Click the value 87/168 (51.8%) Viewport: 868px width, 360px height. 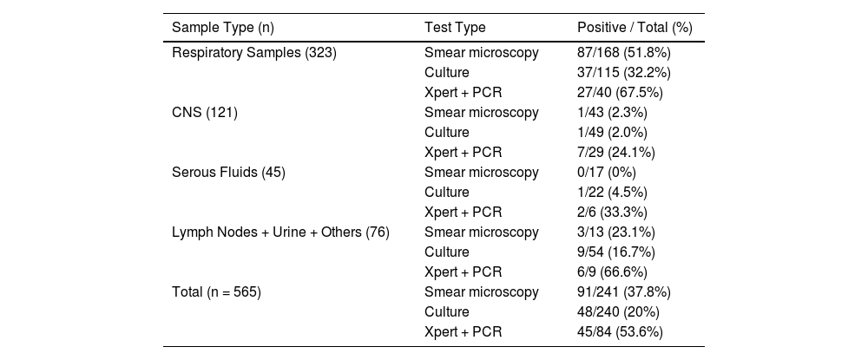coord(624,53)
